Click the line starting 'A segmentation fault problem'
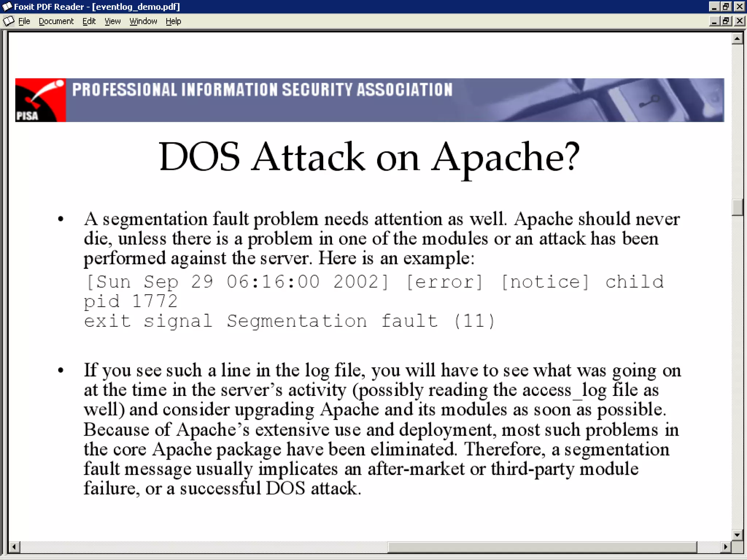This screenshot has height=560, width=747. pos(382,219)
